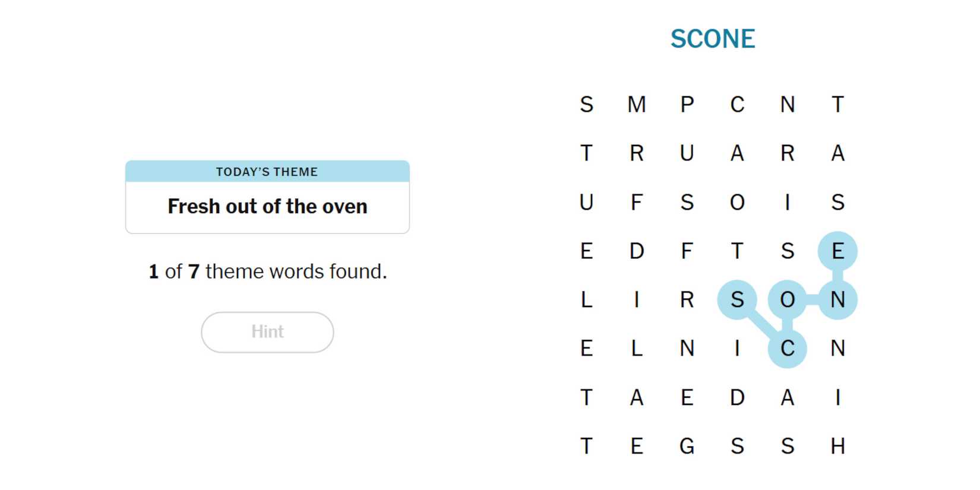
Task: Select the highlighted letter C tile
Action: click(x=787, y=349)
